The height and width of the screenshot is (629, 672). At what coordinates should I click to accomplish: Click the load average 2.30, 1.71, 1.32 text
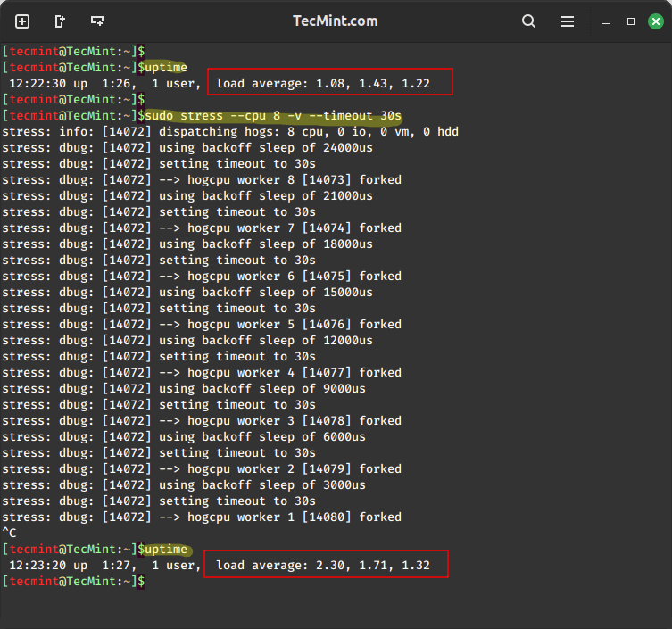[x=323, y=565]
